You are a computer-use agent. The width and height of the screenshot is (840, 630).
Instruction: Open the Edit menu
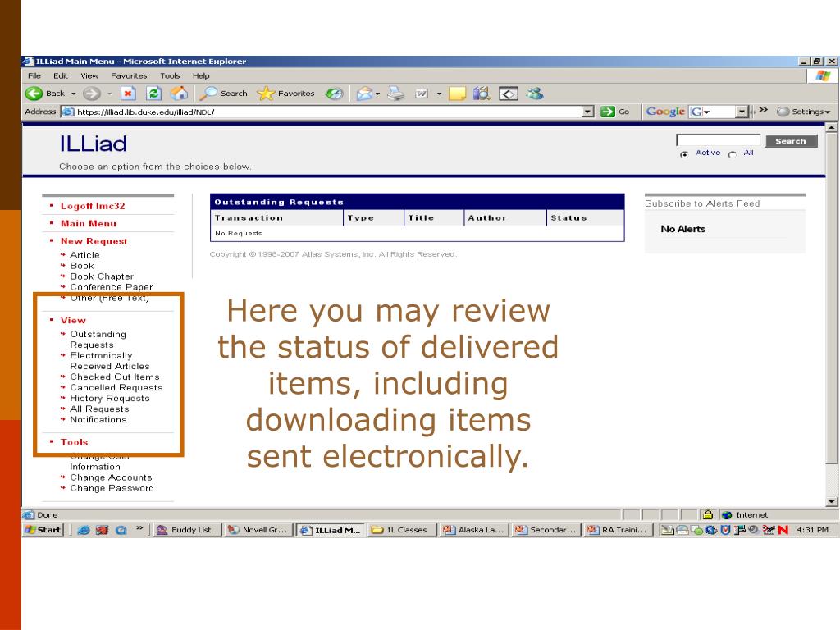point(61,76)
